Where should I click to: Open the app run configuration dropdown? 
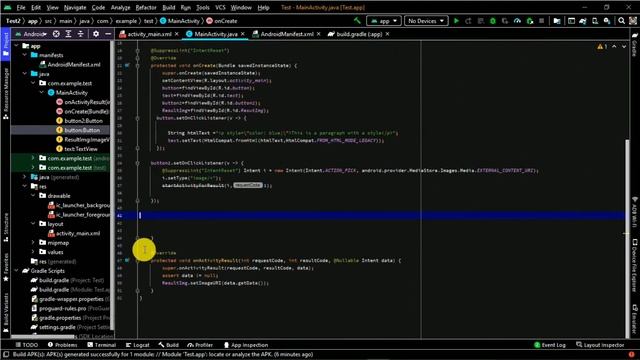[x=384, y=21]
